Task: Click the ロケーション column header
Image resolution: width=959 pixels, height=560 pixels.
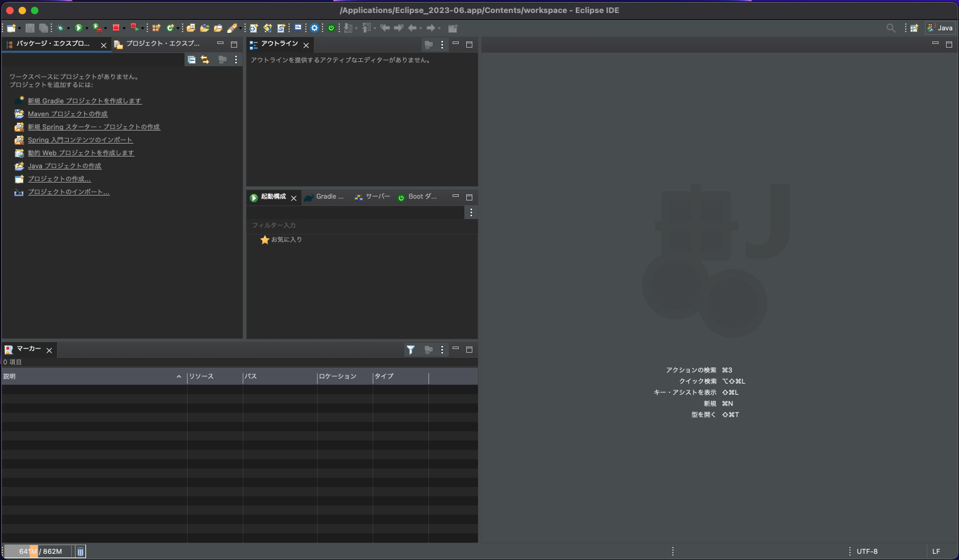Action: 345,376
